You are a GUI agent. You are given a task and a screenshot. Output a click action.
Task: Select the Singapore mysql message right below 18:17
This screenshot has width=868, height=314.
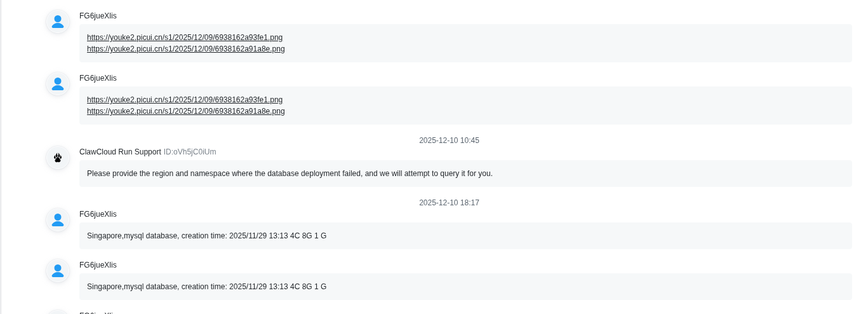206,236
